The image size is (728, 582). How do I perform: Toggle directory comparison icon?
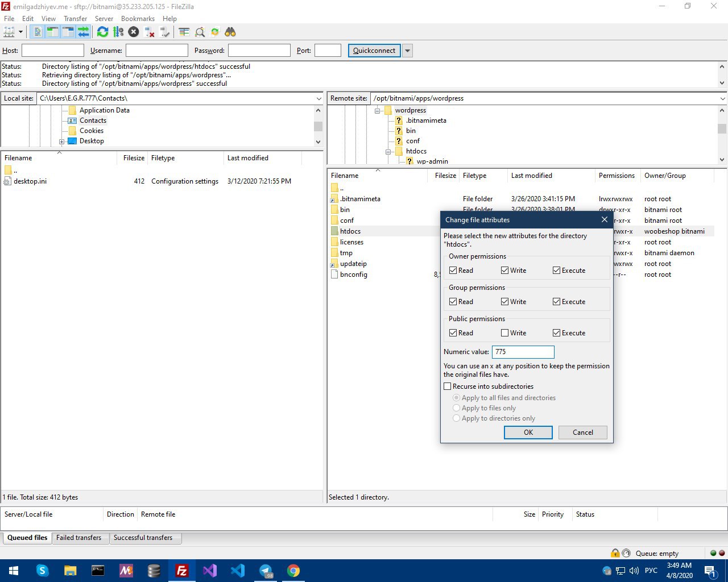200,32
